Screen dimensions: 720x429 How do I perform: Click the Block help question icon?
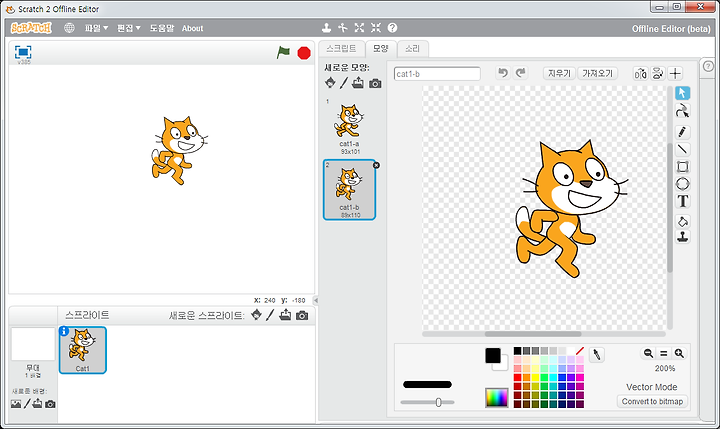coord(392,28)
